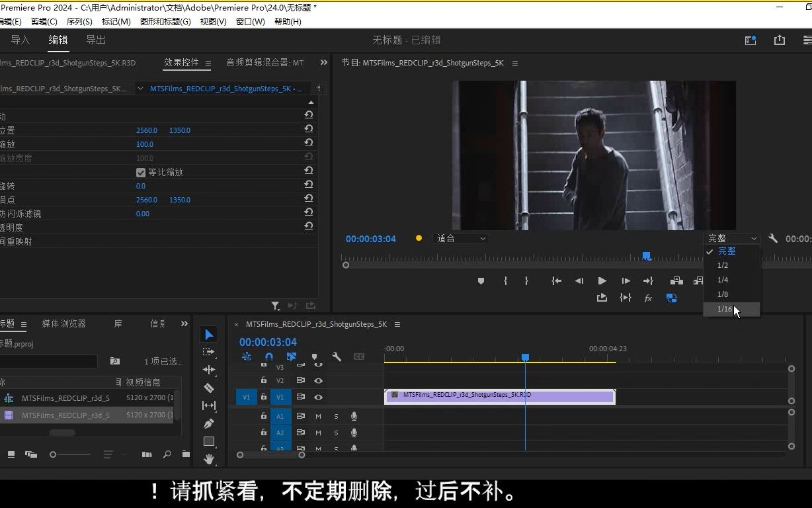The width and height of the screenshot is (812, 508).
Task: Toggle Global FX Mute in Program monitor
Action: coord(648,298)
